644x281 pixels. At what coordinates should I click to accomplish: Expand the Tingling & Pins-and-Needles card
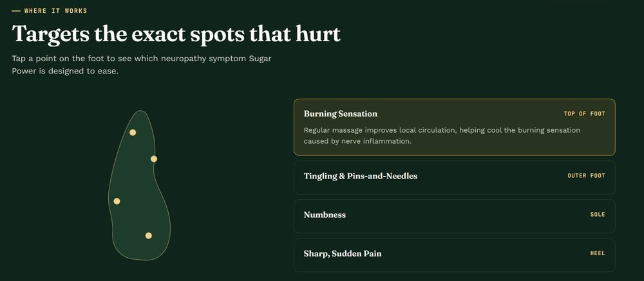454,177
